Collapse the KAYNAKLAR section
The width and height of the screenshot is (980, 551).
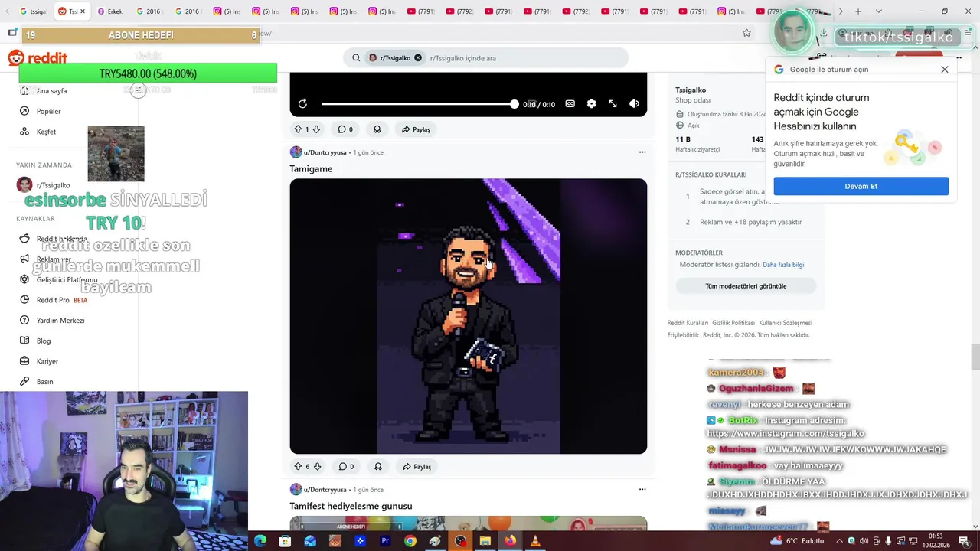pyautogui.click(x=36, y=219)
